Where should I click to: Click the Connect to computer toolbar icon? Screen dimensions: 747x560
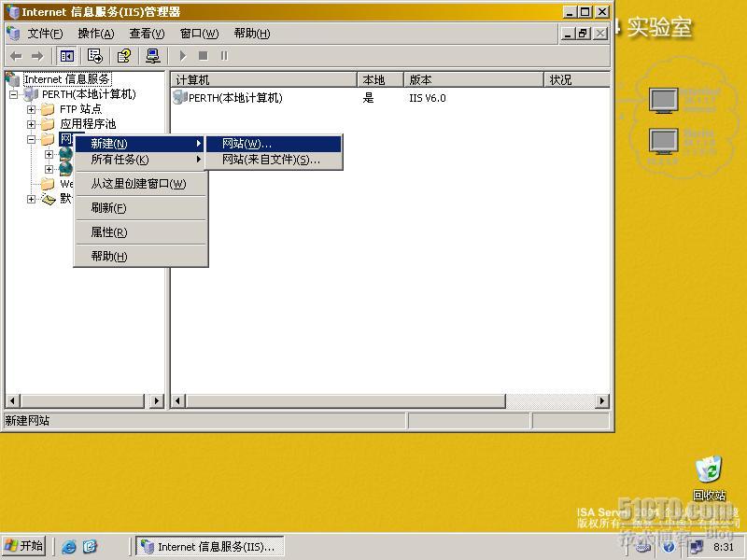(153, 56)
